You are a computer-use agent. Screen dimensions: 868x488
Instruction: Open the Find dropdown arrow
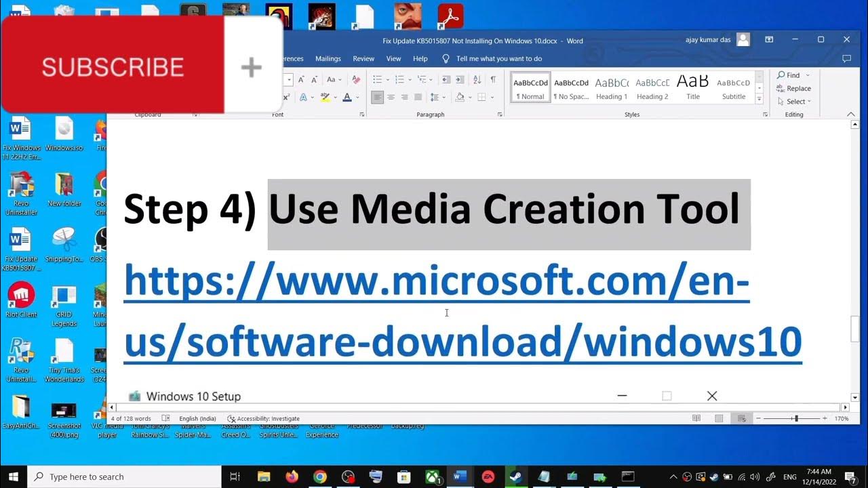(808, 75)
